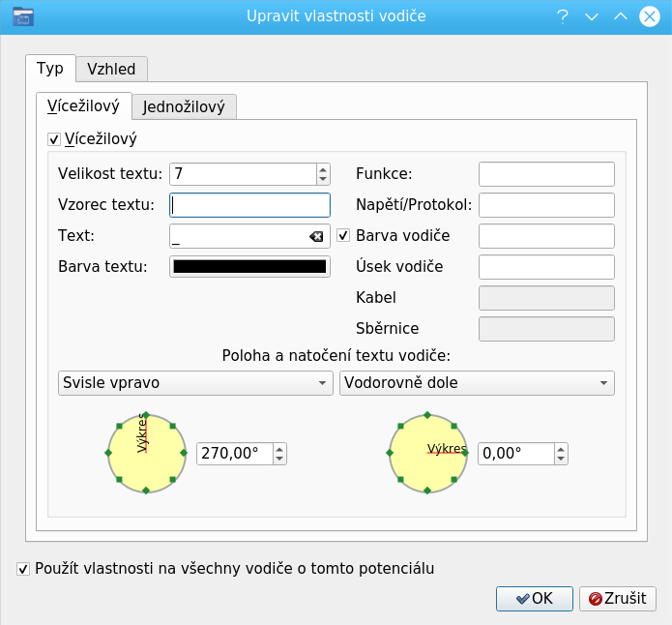This screenshot has width=672, height=625.
Task: Click the horizontal text rotation dial
Action: 428,453
